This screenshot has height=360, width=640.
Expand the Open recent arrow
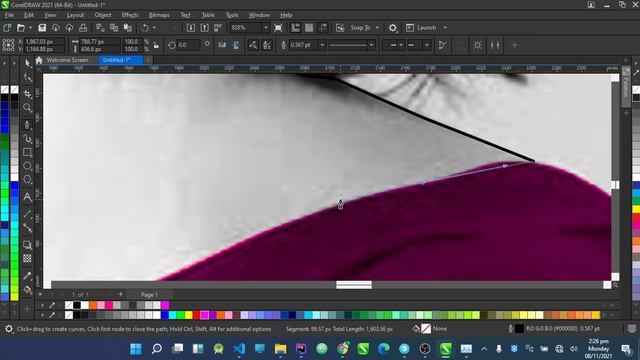30,28
